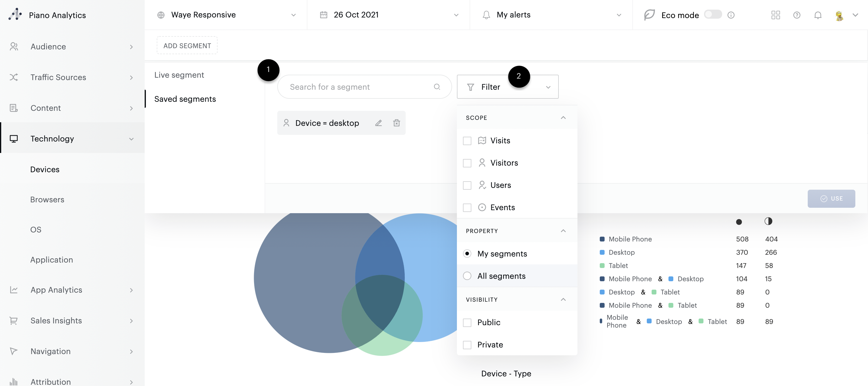Open Browsers under Technology menu

47,199
